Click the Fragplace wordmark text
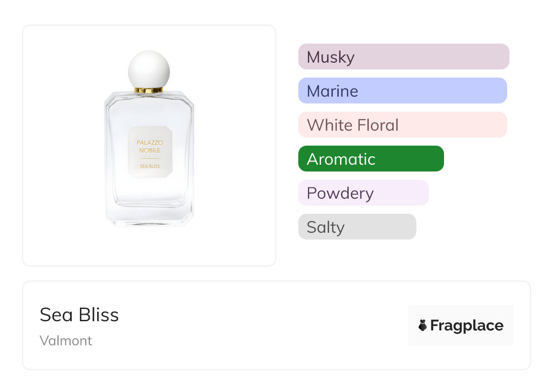Screen dimensions: 553x392 point(467,325)
